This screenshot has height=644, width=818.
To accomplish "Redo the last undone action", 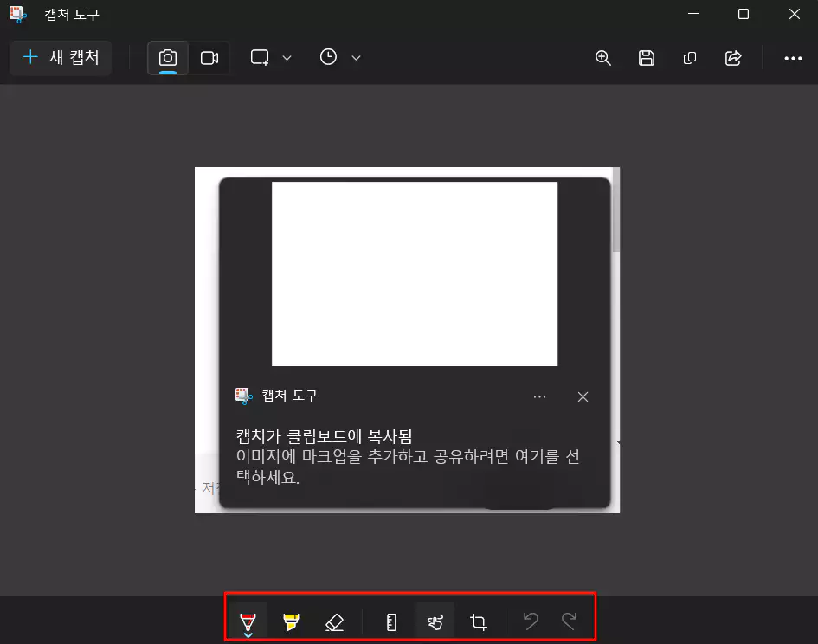I will point(569,620).
